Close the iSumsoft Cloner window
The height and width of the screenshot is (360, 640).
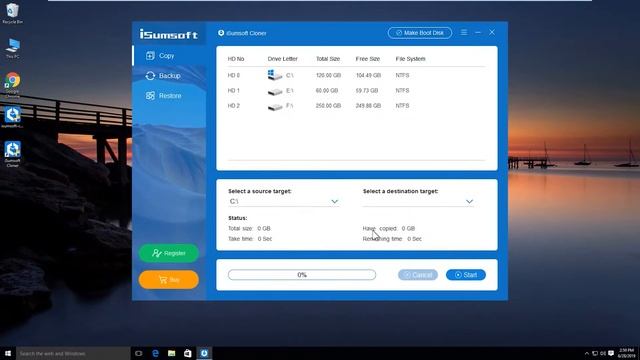492,32
